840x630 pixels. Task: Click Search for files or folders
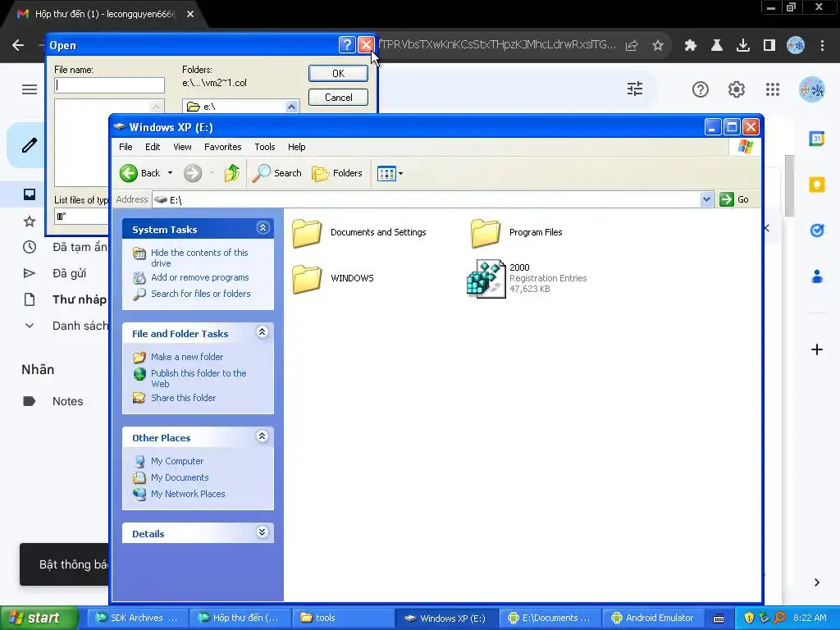click(200, 294)
